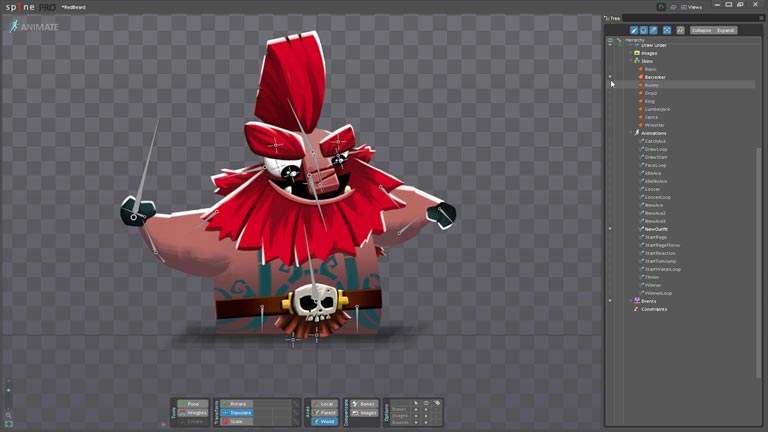Click the Events node purple icon
This screenshot has width=768, height=432.
637,300
